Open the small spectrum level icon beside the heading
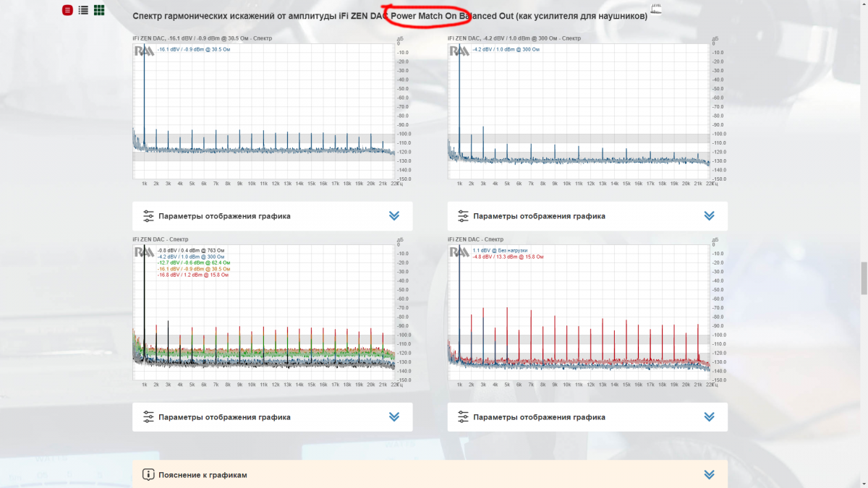 coord(657,10)
